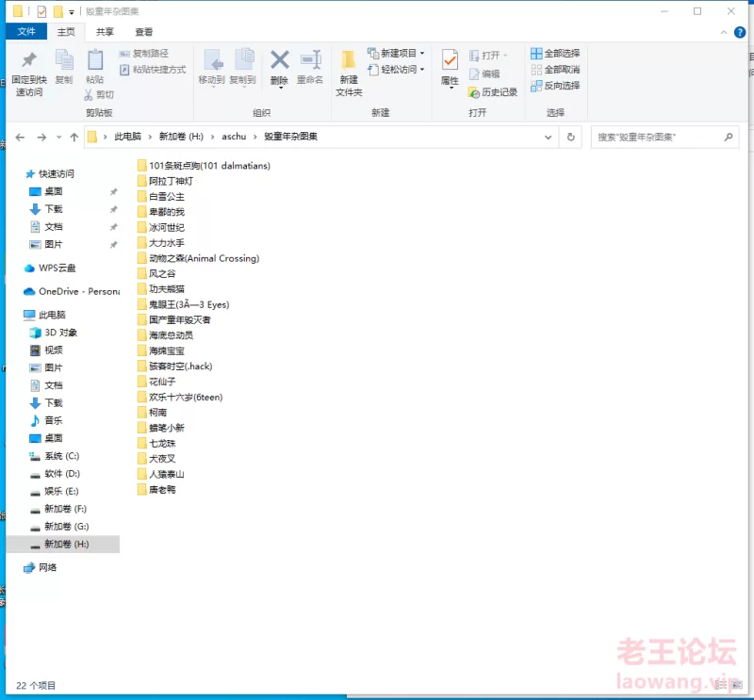
Task: Select OneDrive - Personal in navigation pane
Action: (72, 291)
